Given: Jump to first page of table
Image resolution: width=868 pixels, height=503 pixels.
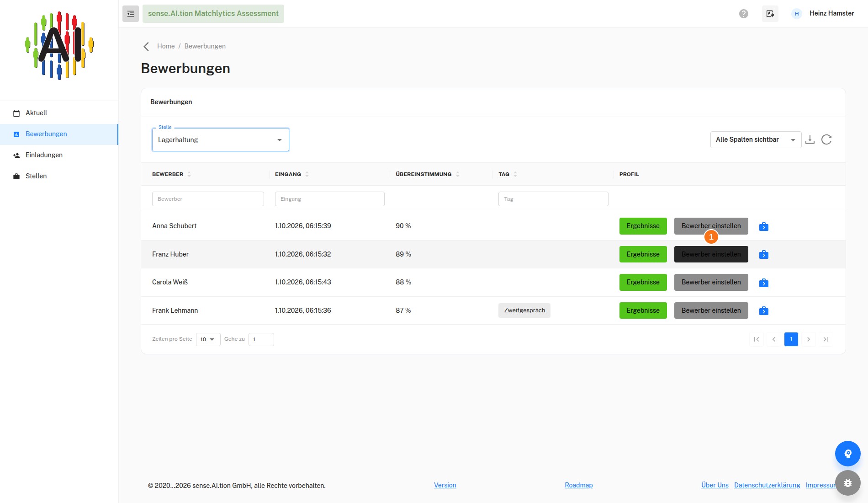Looking at the screenshot, I should (x=757, y=339).
